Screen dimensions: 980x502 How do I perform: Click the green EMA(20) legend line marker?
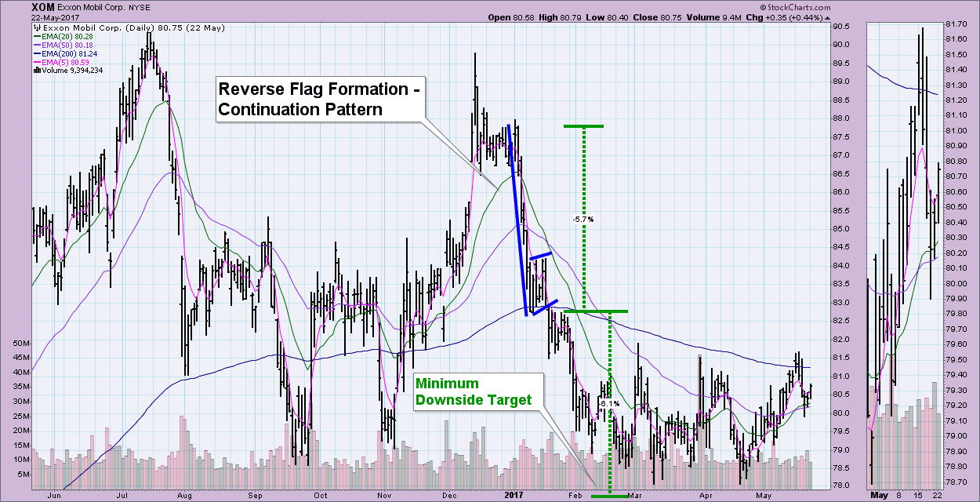coord(37,37)
